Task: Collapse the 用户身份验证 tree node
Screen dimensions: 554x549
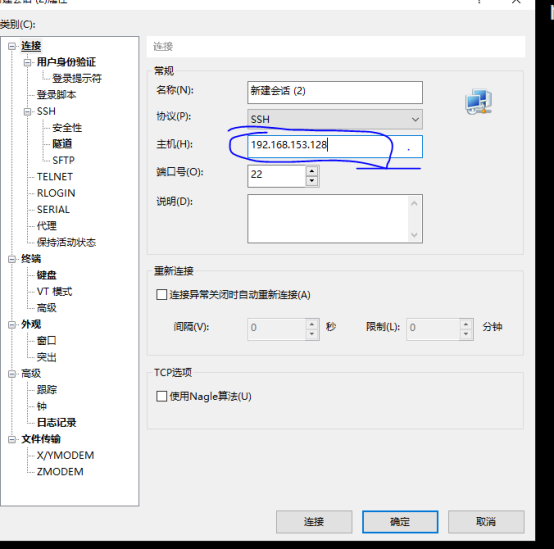Action: point(28,63)
